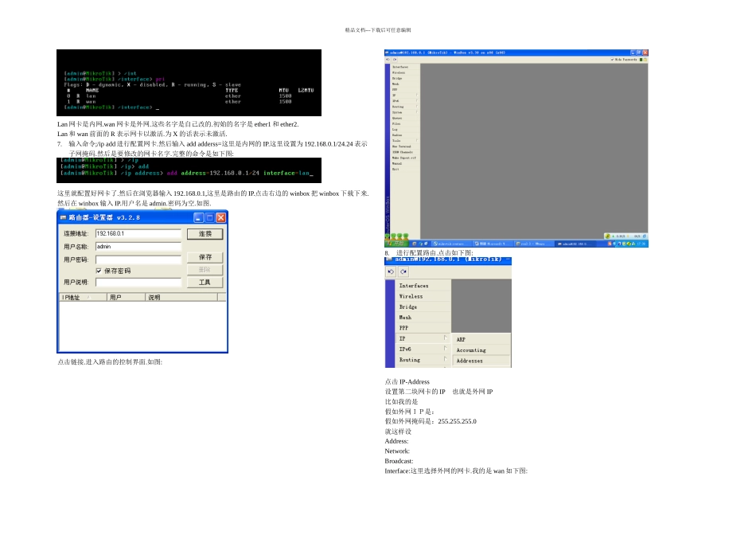
Task: Expand the IPv6 arrow in the full WinBox sidebar
Action: coord(417,100)
